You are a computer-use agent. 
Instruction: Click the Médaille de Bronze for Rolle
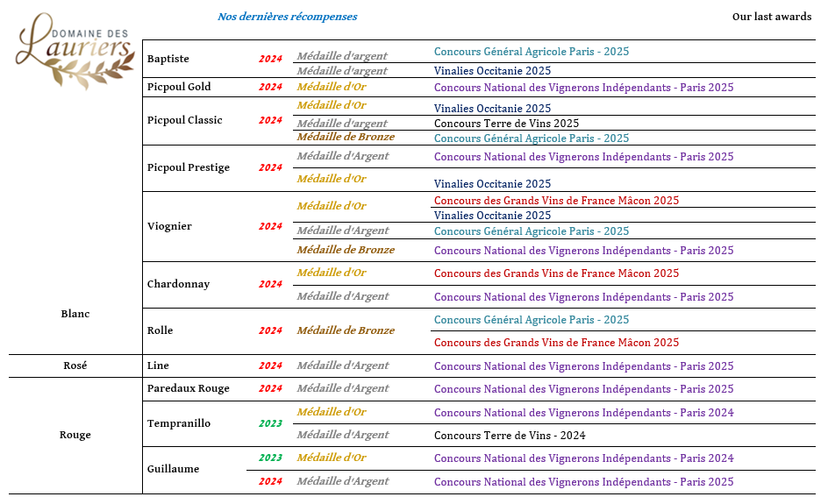click(346, 330)
